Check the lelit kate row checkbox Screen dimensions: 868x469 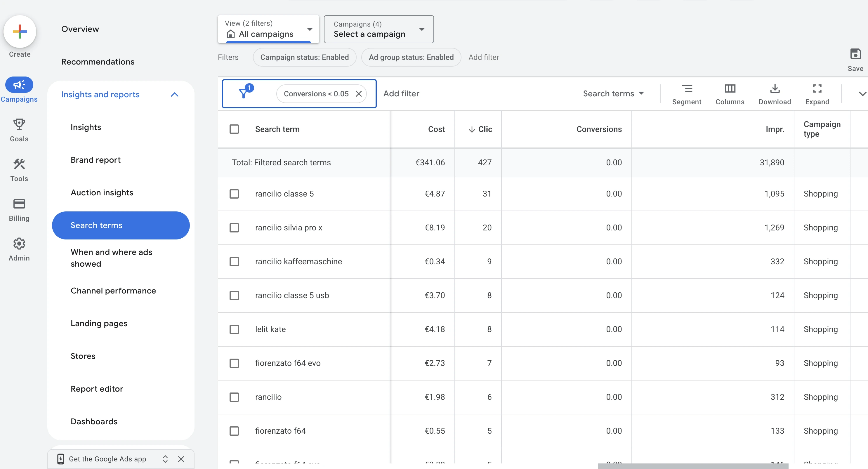point(234,329)
